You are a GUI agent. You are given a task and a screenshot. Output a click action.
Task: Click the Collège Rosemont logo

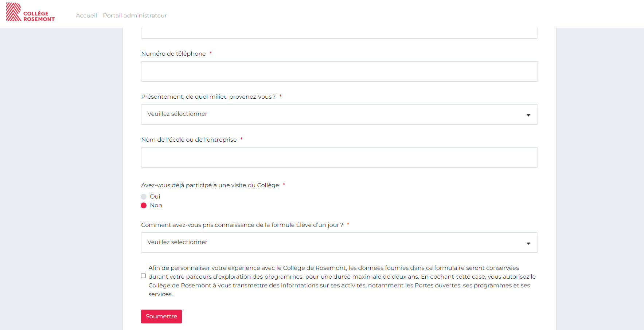pyautogui.click(x=30, y=12)
